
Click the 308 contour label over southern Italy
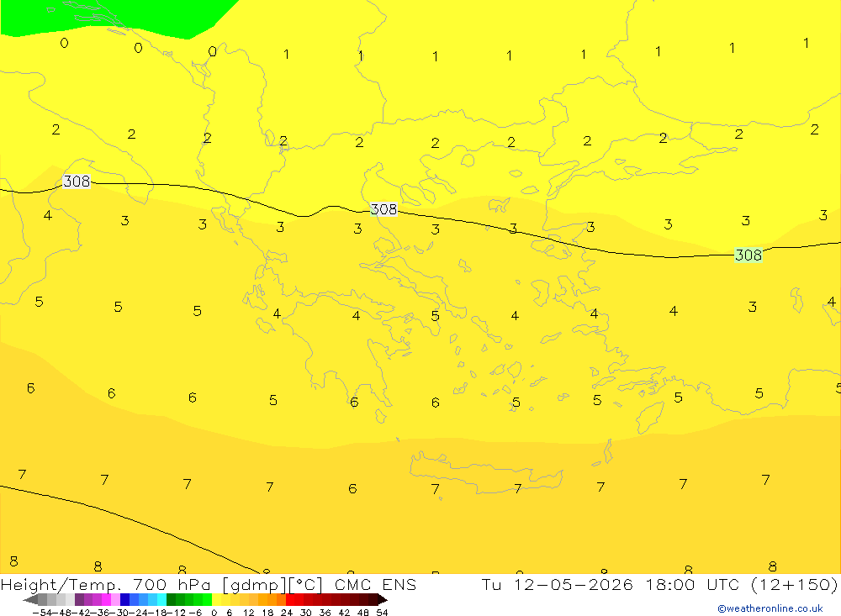pos(77,182)
